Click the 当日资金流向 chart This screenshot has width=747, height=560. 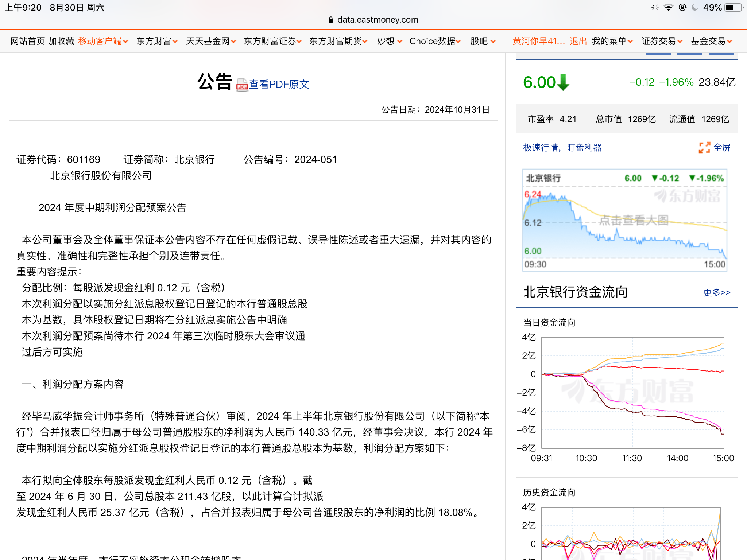pos(633,393)
